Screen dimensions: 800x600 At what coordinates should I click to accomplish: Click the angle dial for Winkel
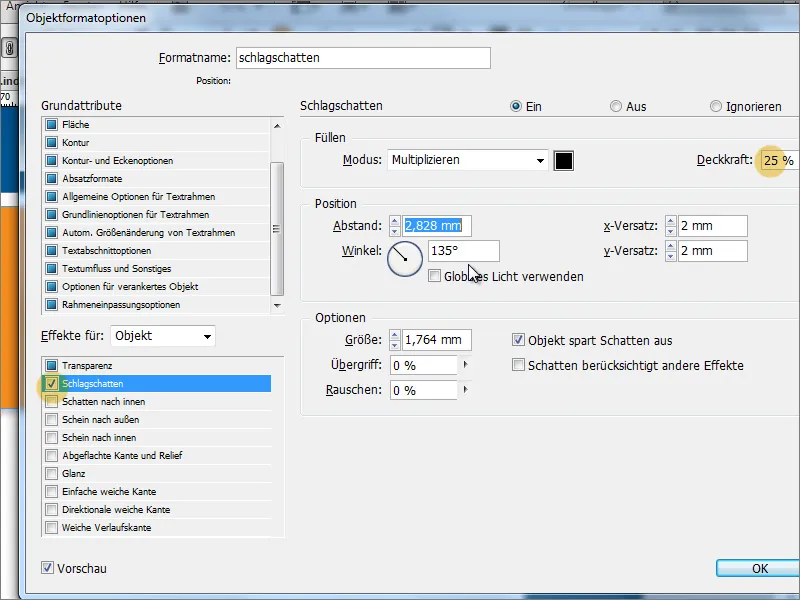(405, 259)
